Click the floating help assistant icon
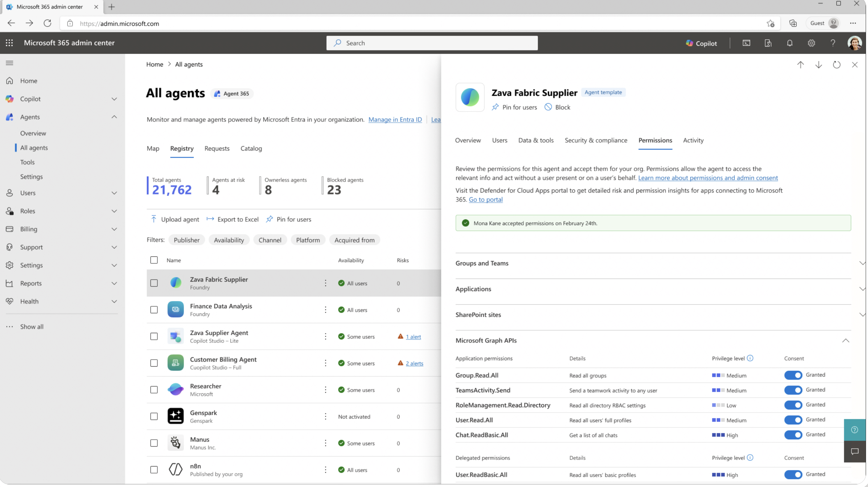Viewport: 868px width, 487px height. coord(854,430)
